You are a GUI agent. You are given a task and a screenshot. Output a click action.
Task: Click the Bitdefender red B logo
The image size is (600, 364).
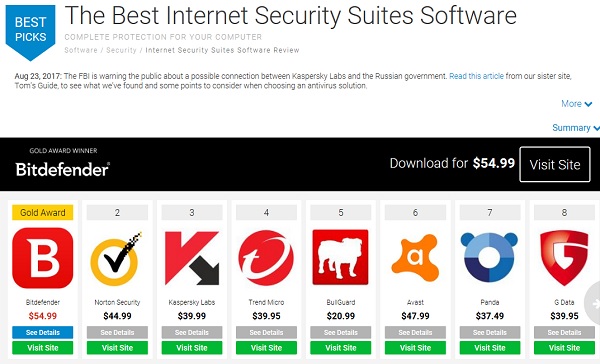point(42,258)
